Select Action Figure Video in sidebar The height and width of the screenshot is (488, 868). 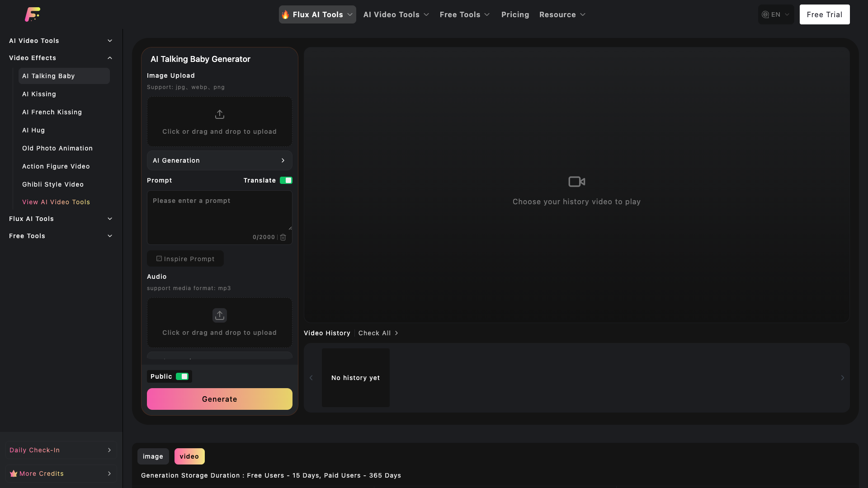pyautogui.click(x=64, y=166)
